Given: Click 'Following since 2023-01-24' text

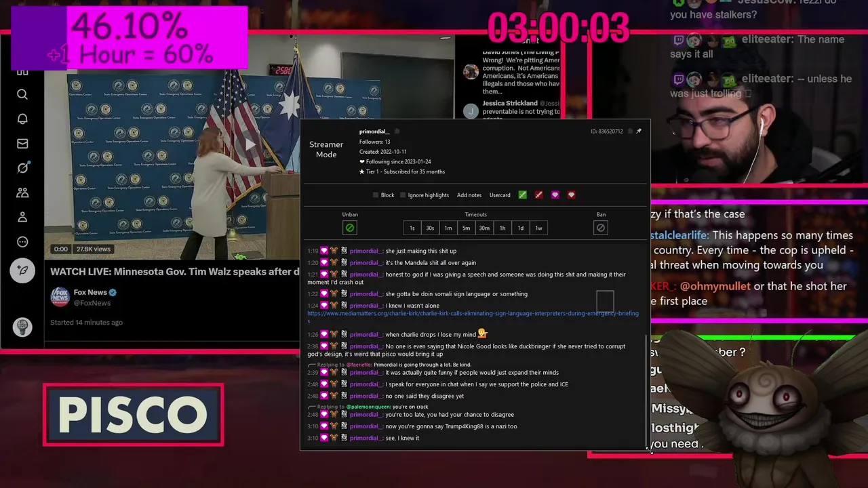Looking at the screenshot, I should pos(399,162).
